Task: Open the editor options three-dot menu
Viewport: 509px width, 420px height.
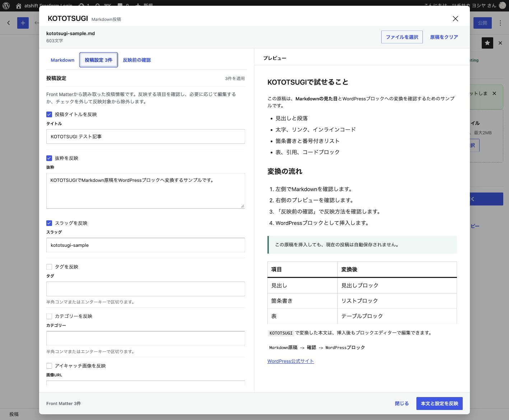Action: pos(500,23)
